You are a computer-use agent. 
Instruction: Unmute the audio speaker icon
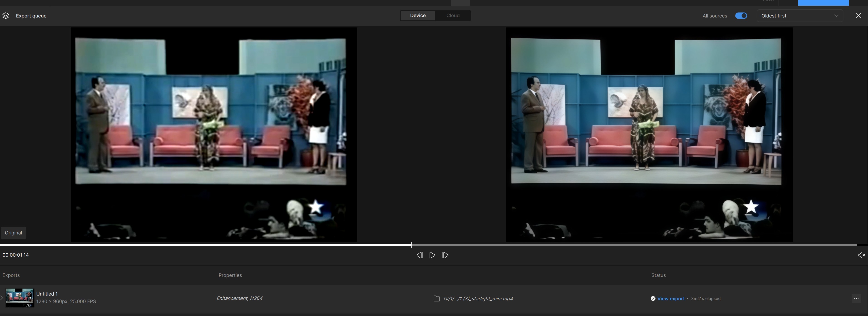click(861, 255)
